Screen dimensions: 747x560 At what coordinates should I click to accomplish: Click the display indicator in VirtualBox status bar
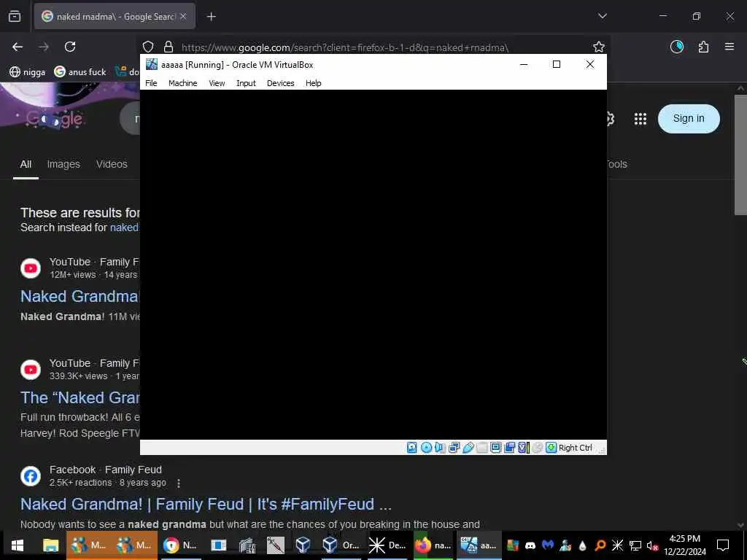pos(496,448)
